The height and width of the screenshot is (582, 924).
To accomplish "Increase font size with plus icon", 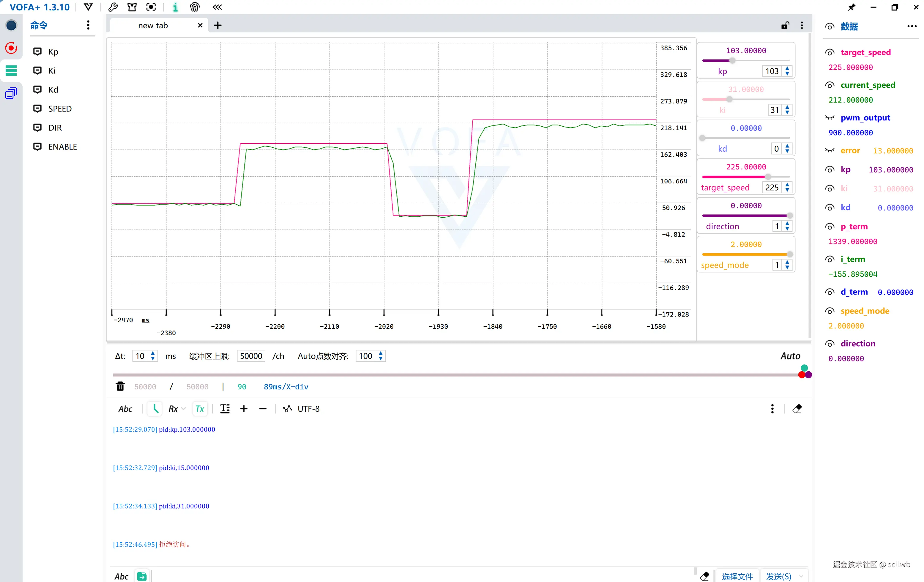I will [244, 408].
